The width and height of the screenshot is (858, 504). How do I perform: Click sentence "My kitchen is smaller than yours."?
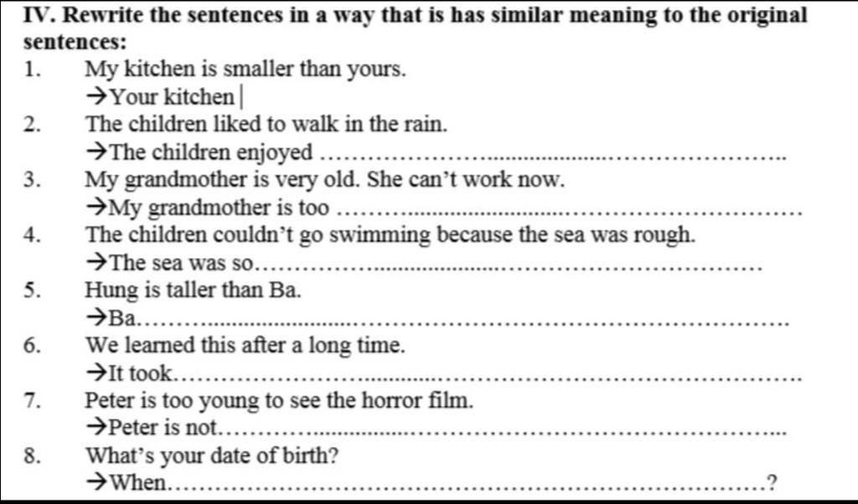tap(246, 69)
